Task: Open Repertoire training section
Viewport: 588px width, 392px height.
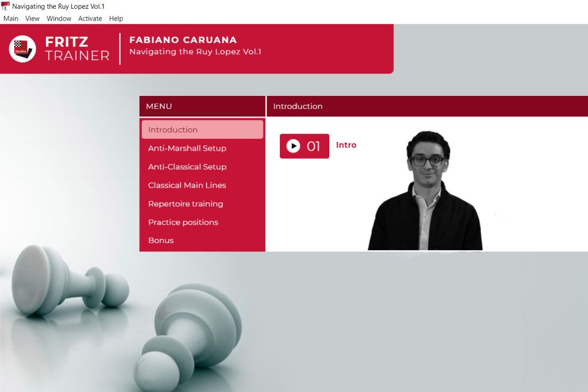Action: [202, 204]
